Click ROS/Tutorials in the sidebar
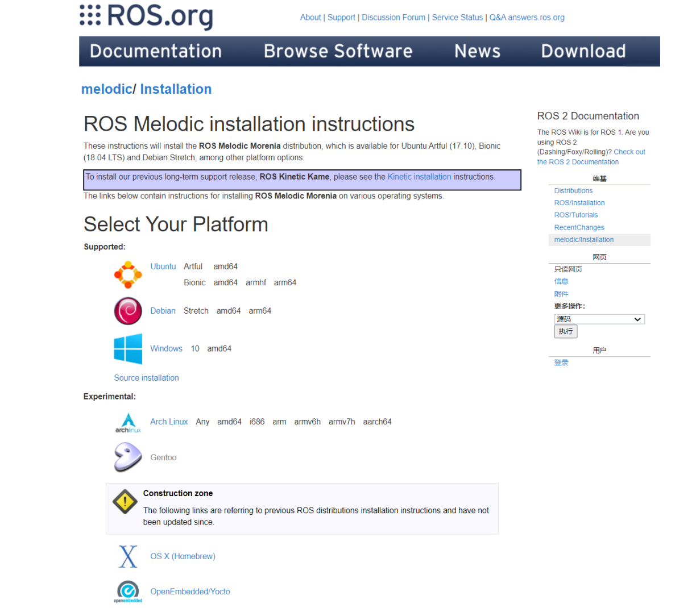The height and width of the screenshot is (608, 700). tap(575, 215)
